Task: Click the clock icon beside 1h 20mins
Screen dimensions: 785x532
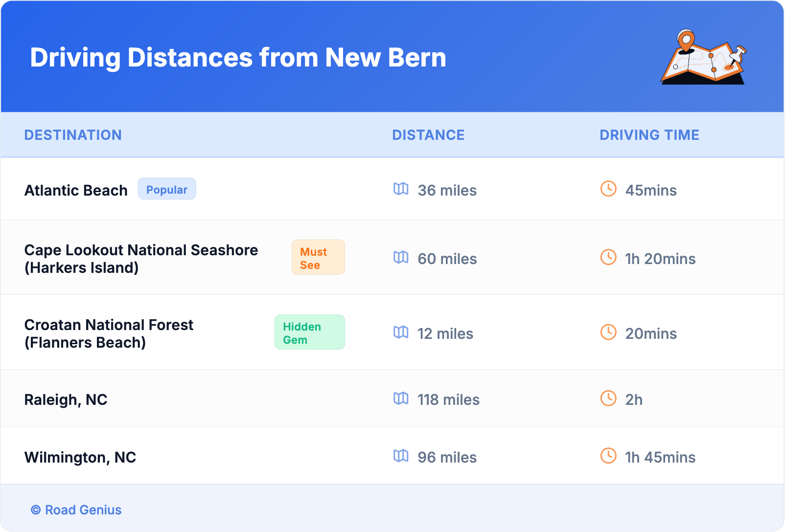Action: (x=608, y=257)
